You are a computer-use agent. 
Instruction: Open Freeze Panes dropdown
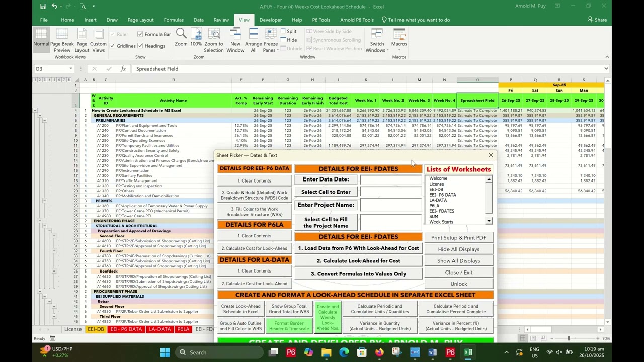click(271, 41)
